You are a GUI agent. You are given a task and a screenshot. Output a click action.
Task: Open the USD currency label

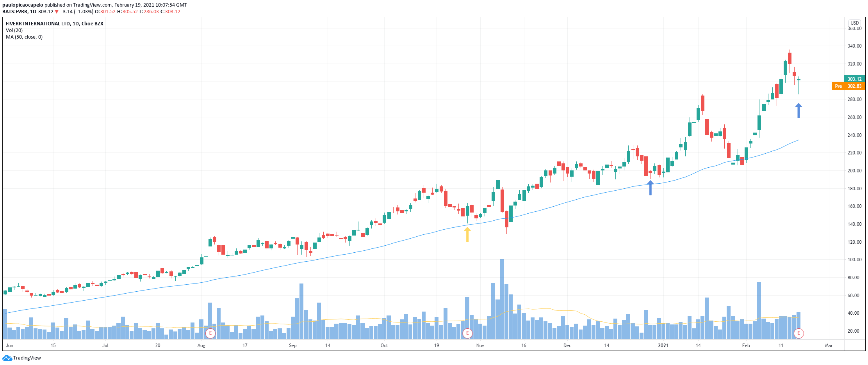click(x=855, y=23)
